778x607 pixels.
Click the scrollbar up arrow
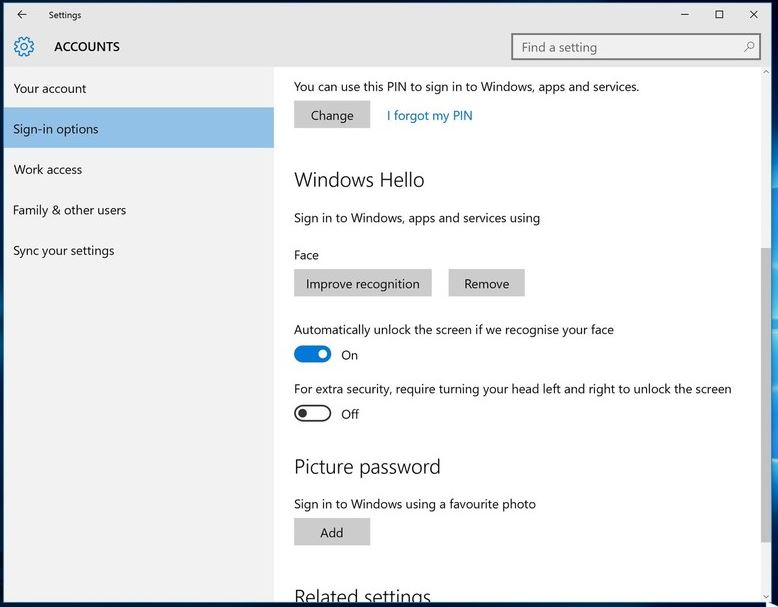click(766, 72)
